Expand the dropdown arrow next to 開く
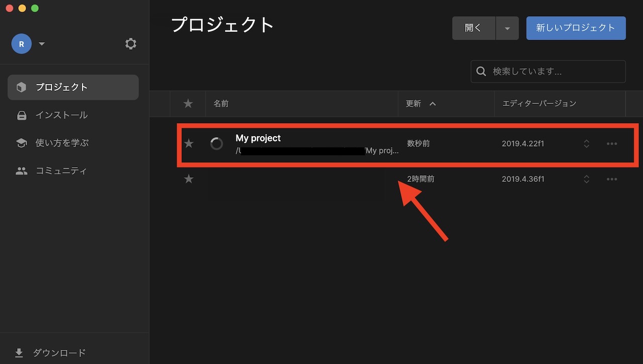Viewport: 643px width, 364px height. pyautogui.click(x=507, y=28)
